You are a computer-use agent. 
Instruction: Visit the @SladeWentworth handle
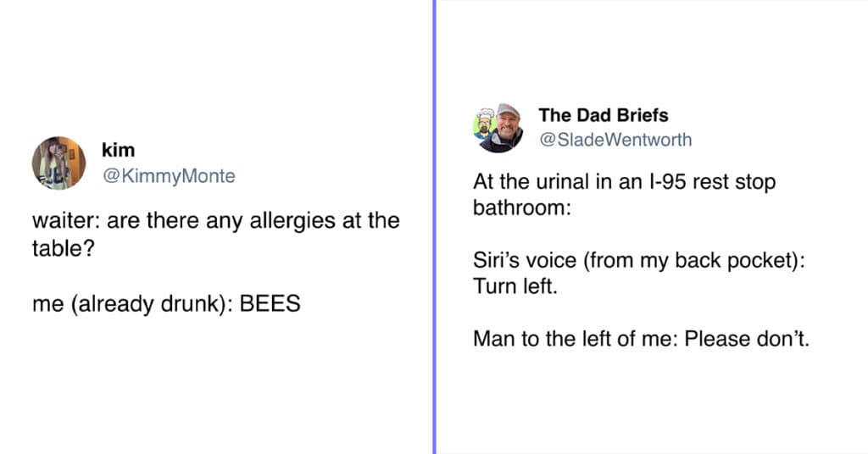click(615, 140)
